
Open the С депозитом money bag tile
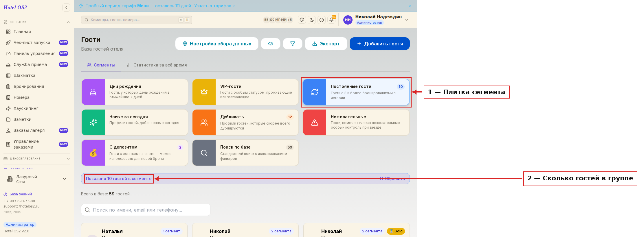click(135, 153)
